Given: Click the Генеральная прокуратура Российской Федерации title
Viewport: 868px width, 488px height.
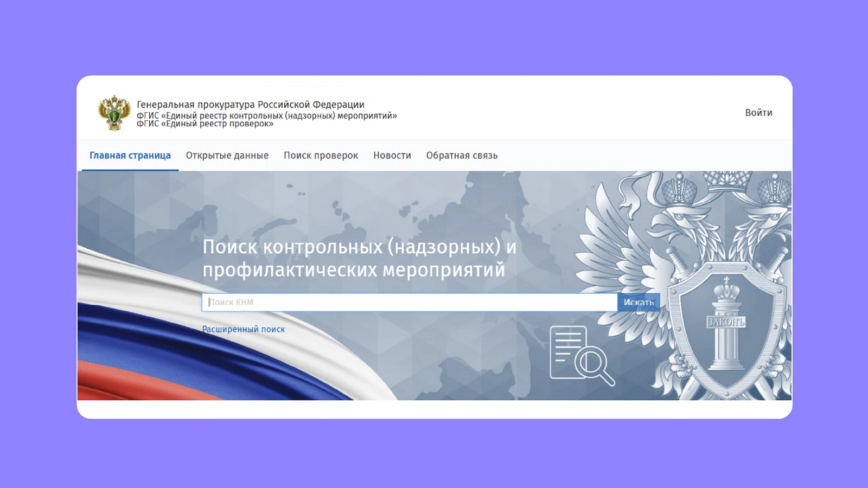Looking at the screenshot, I should 251,105.
